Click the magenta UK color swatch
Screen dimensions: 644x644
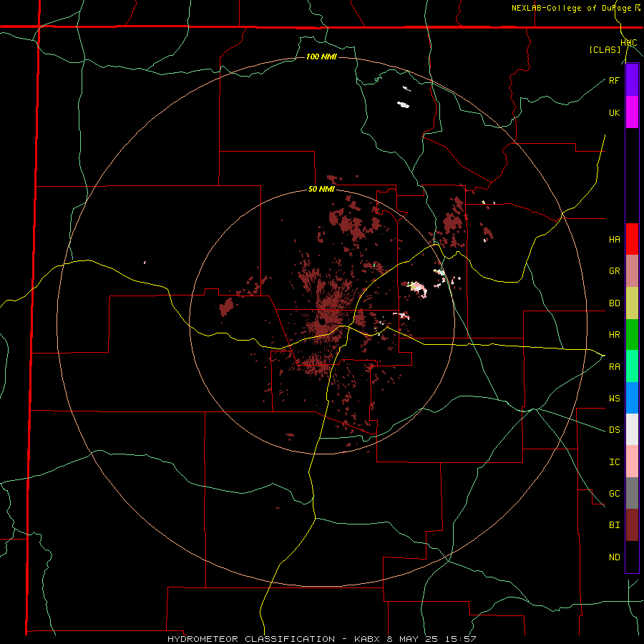(x=632, y=112)
